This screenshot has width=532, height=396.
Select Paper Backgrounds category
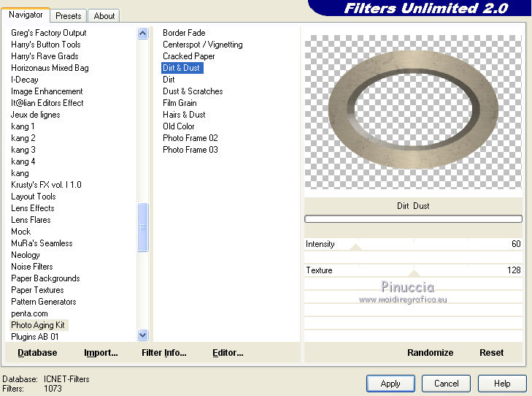point(45,278)
